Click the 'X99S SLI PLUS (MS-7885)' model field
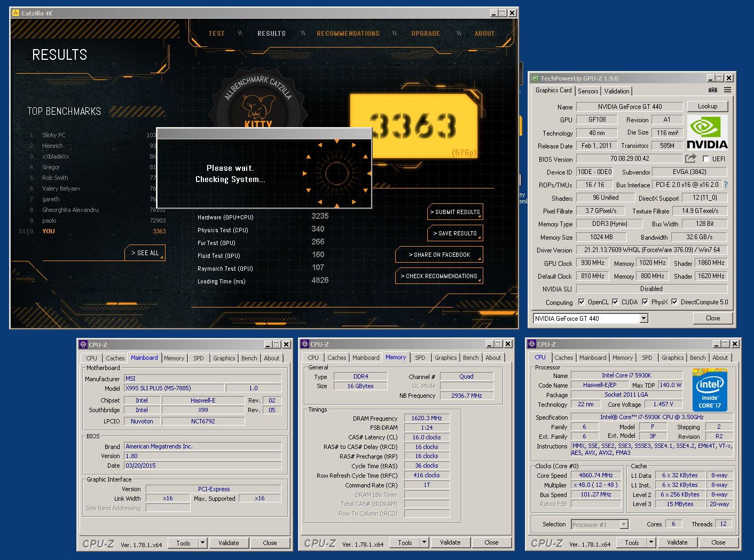The image size is (754, 560). [174, 388]
